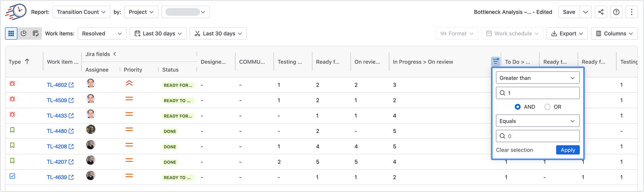The image size is (644, 192).
Task: Open the Work items Resolved dropdown
Action: click(102, 33)
